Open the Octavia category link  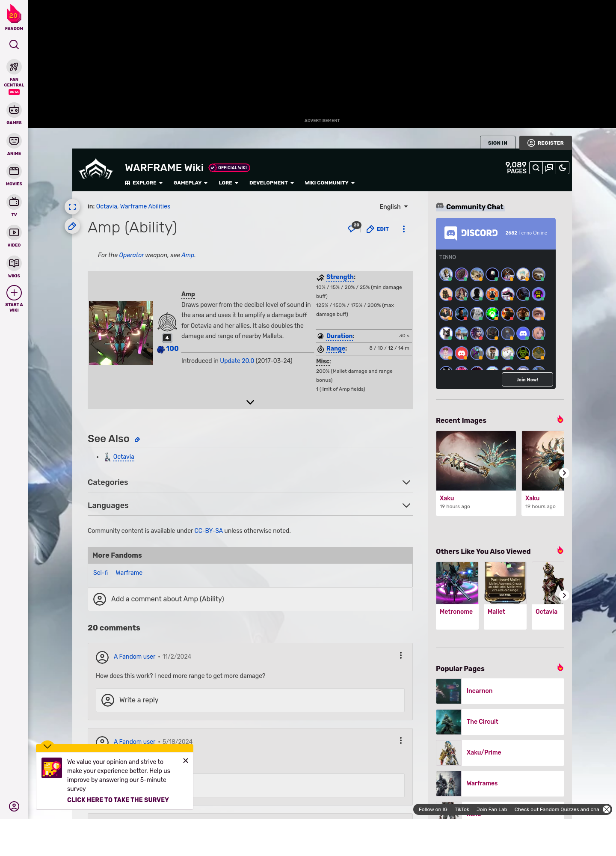pos(107,206)
